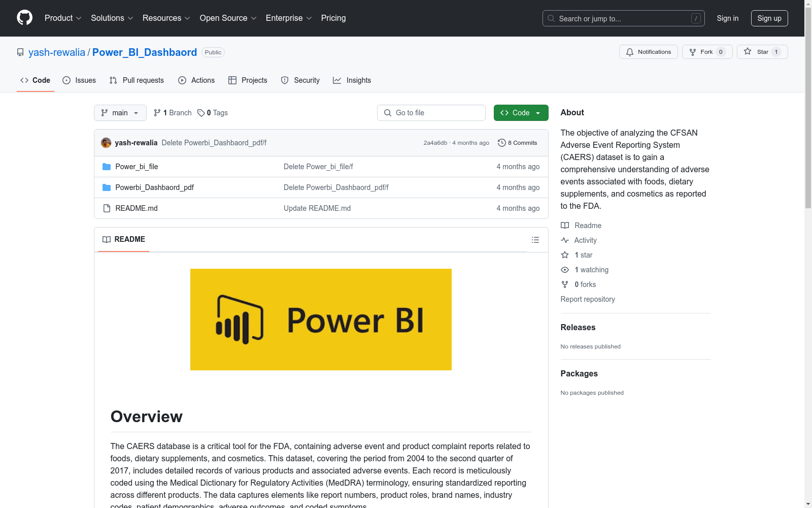Viewport: 812px width, 508px height.
Task: Click the star icon beside 1 star
Action: (565, 255)
